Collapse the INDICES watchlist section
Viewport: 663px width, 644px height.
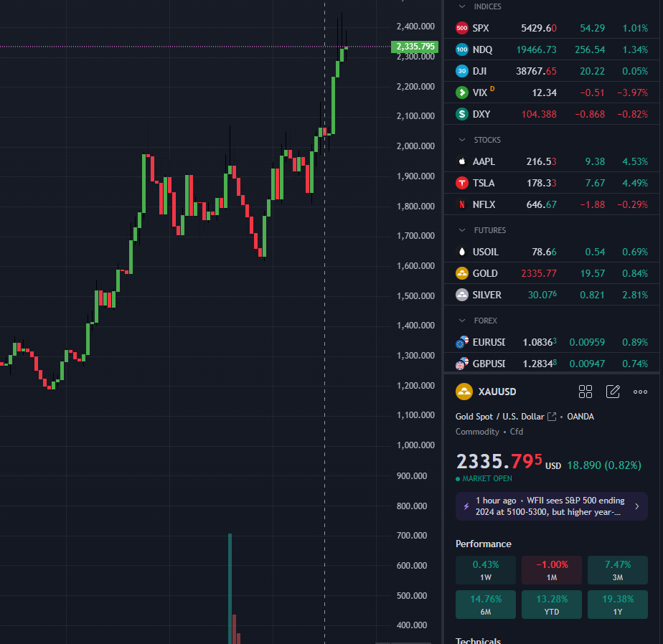tap(461, 6)
